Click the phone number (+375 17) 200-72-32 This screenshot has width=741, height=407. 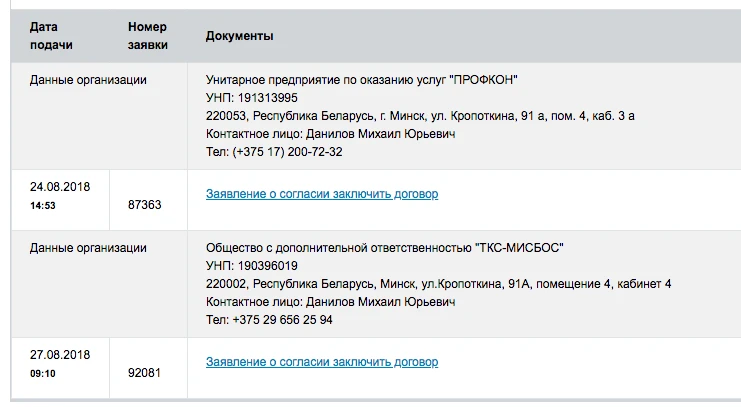(x=274, y=152)
